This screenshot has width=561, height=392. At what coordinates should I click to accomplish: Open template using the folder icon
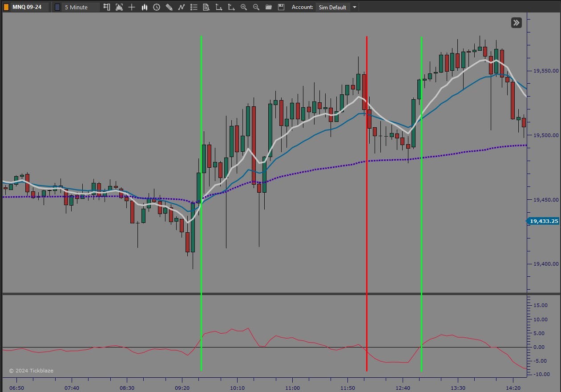[268, 7]
